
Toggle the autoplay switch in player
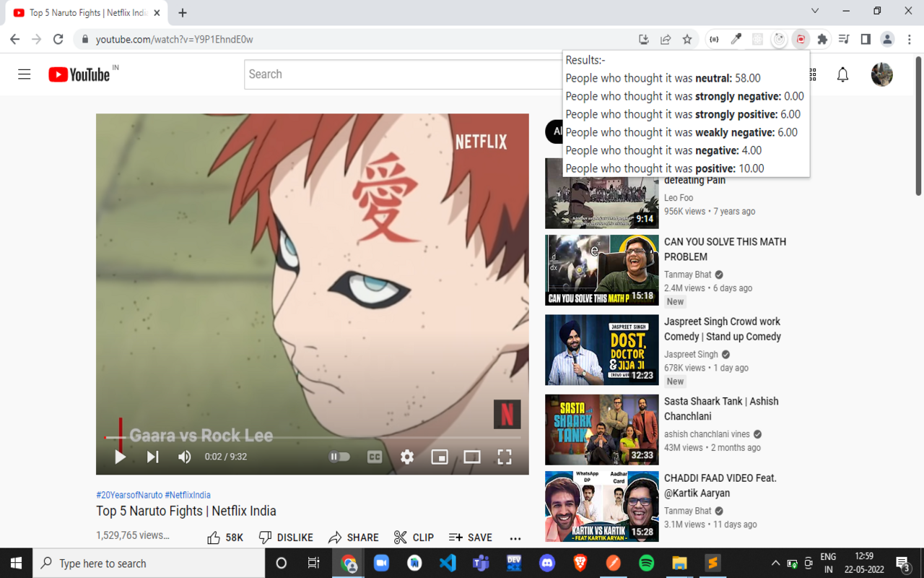pos(339,457)
